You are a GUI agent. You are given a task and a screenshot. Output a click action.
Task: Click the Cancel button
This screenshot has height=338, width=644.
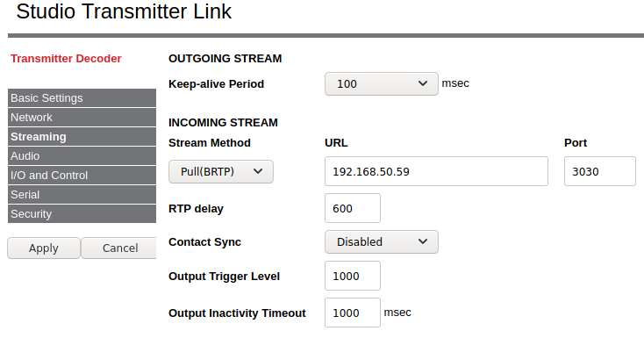point(119,248)
